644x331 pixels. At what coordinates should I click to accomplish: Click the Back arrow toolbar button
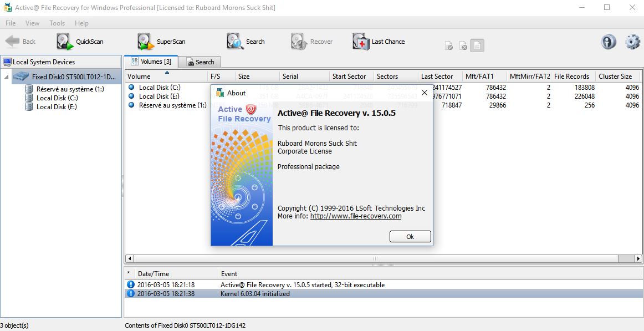(21, 42)
